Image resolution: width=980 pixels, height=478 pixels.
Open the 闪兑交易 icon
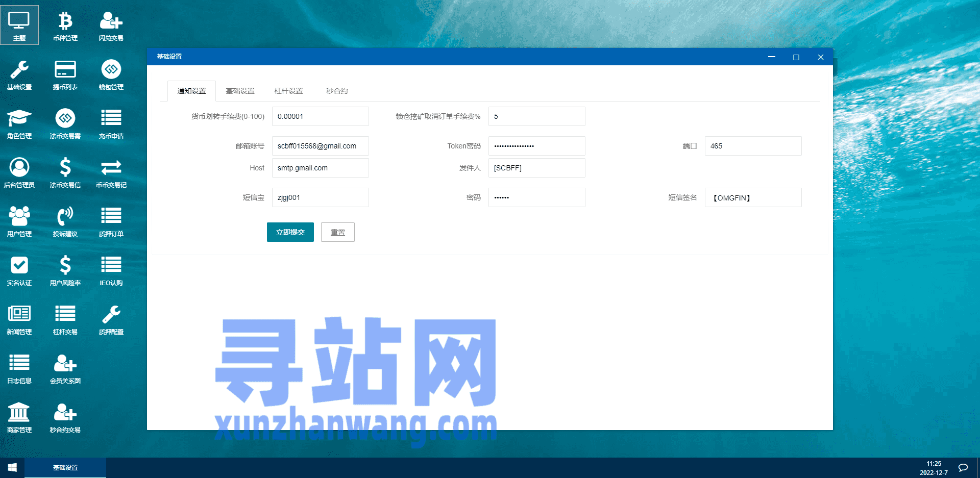111,25
